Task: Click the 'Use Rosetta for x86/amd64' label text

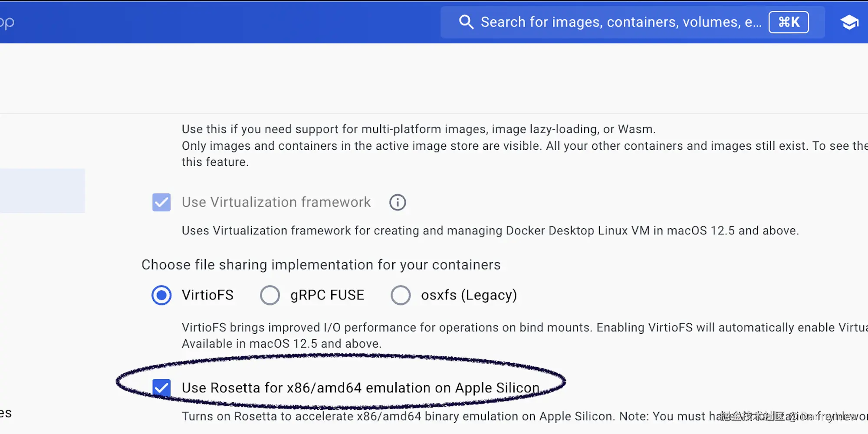Action: point(360,388)
